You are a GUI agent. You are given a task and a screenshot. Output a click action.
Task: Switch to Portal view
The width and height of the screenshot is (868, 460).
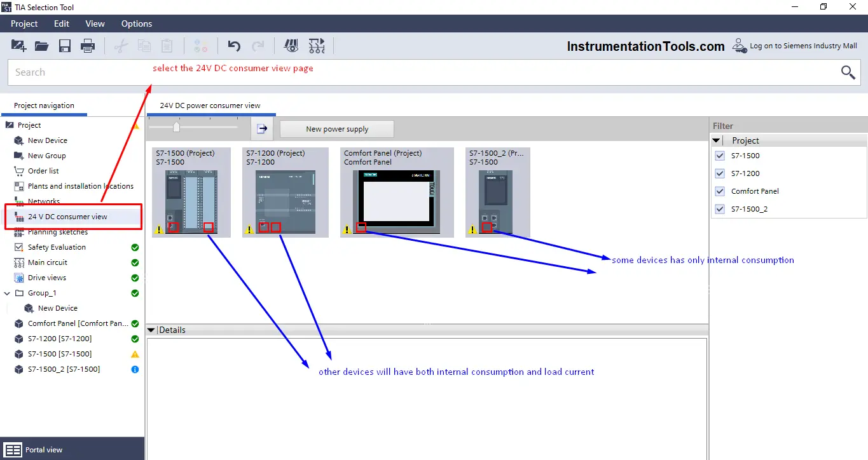[44, 449]
